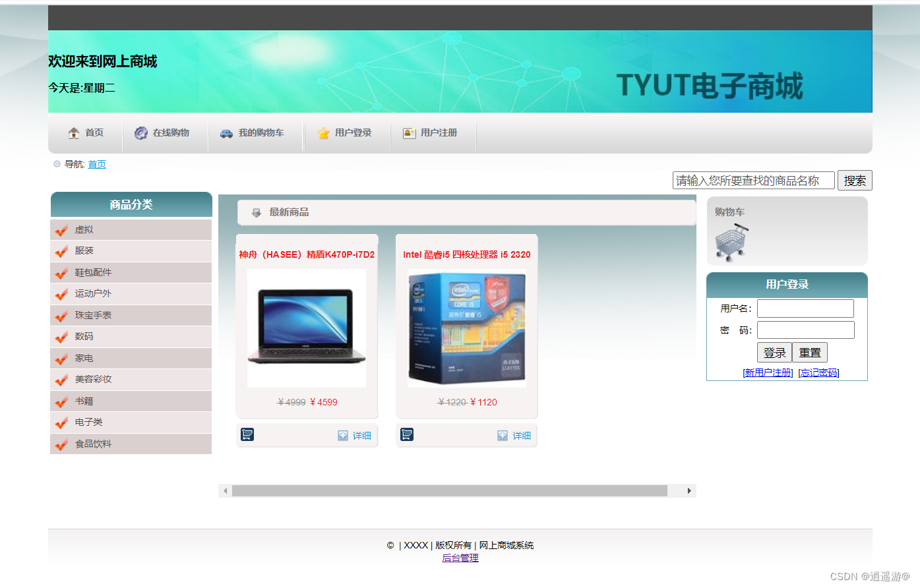
Task: Click the ID card icon for 用户注册
Action: click(409, 133)
